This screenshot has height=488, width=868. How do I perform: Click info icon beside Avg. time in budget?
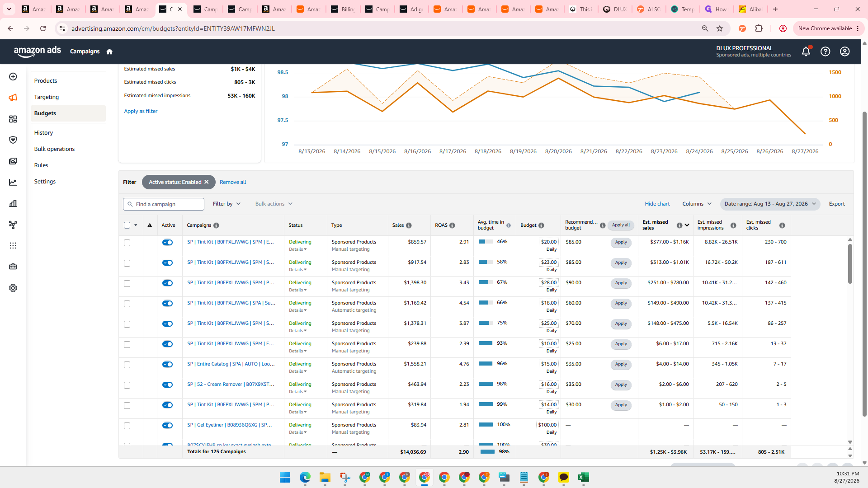(509, 225)
